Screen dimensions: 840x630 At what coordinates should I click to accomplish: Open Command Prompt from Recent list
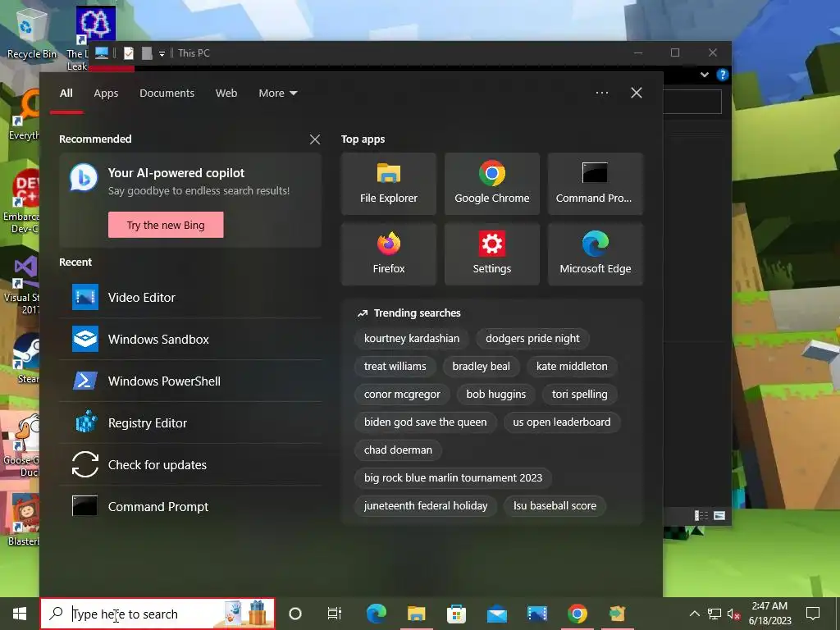coord(190,506)
